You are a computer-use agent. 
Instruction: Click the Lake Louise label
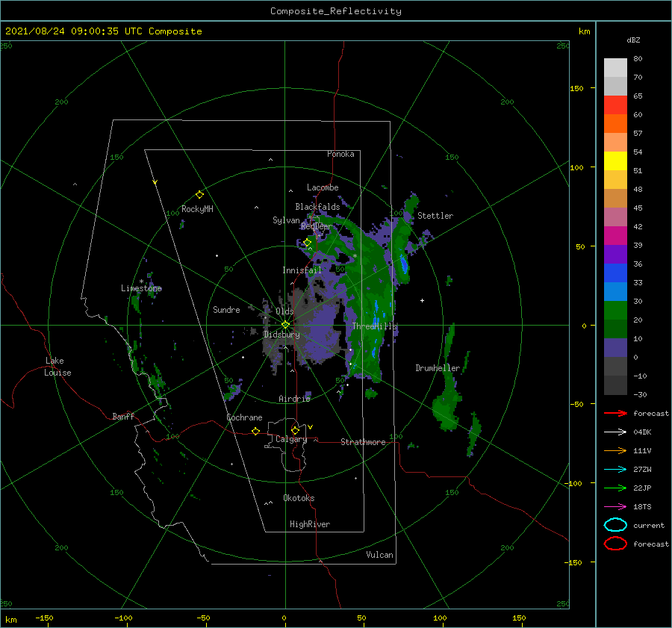(57, 367)
